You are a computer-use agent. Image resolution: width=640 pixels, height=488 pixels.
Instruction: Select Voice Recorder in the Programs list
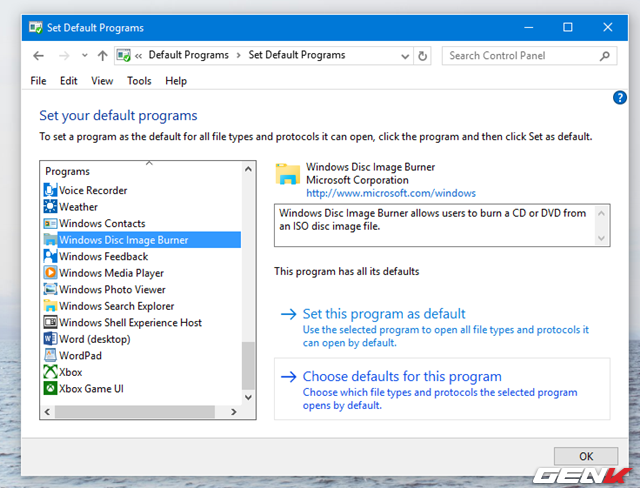tap(93, 190)
